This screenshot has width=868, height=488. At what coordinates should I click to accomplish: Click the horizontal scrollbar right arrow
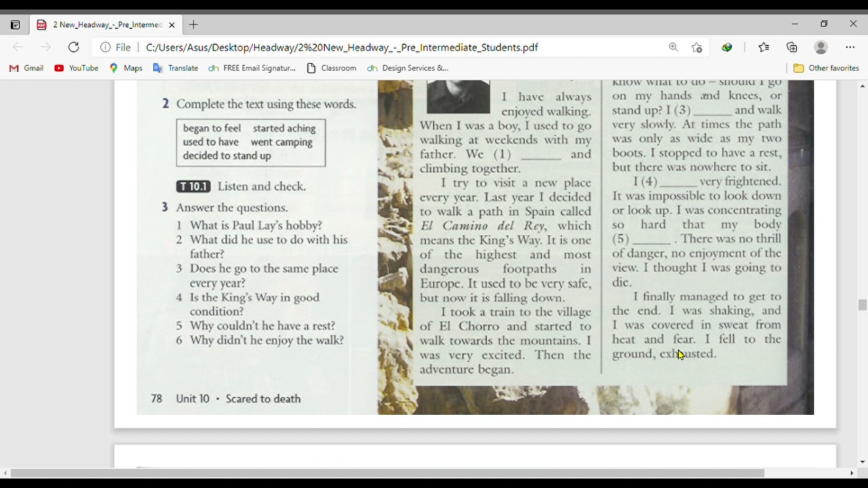click(x=854, y=473)
